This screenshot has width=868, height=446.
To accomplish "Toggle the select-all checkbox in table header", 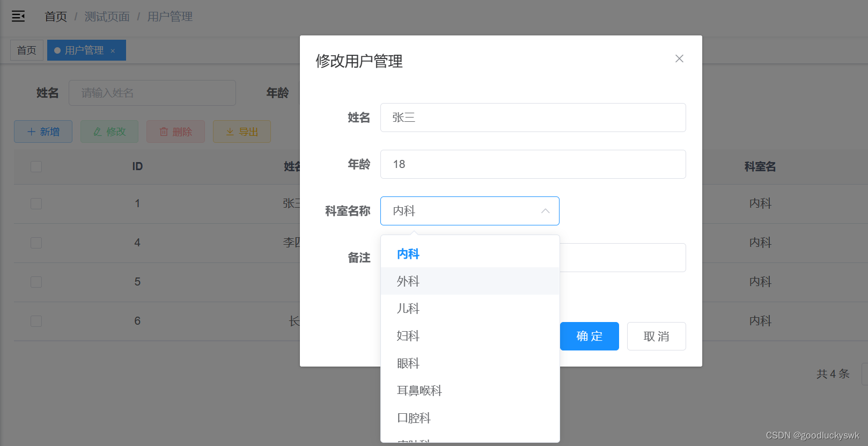I will 36,166.
